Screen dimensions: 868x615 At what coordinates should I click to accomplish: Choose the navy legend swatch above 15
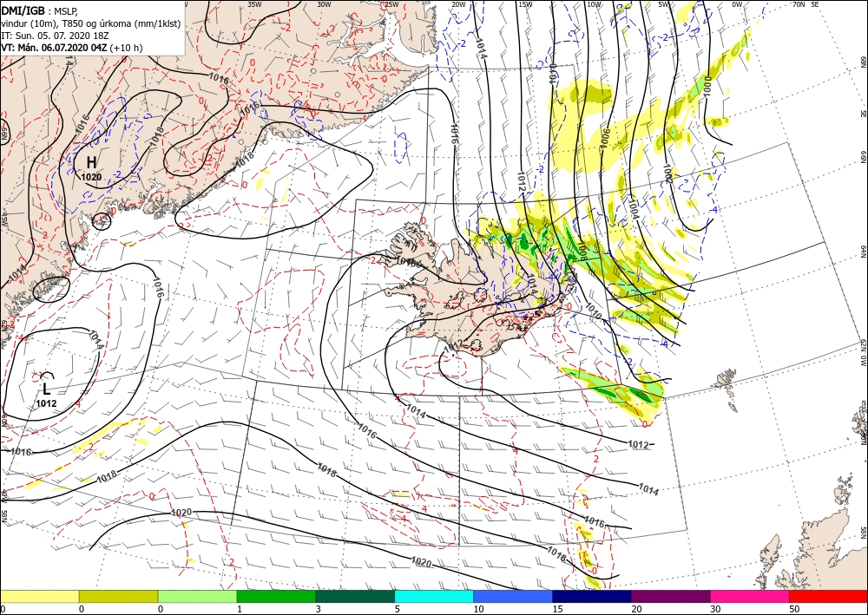(592, 596)
